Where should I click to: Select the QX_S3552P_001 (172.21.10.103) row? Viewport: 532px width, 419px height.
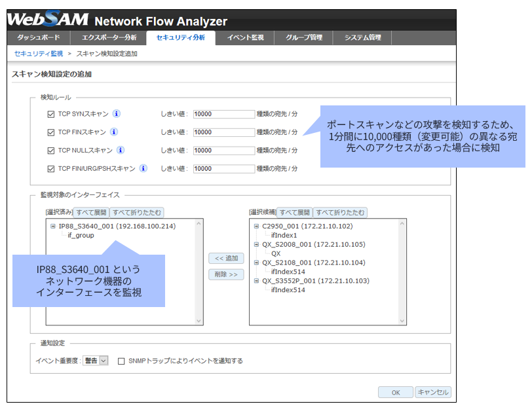coord(316,281)
